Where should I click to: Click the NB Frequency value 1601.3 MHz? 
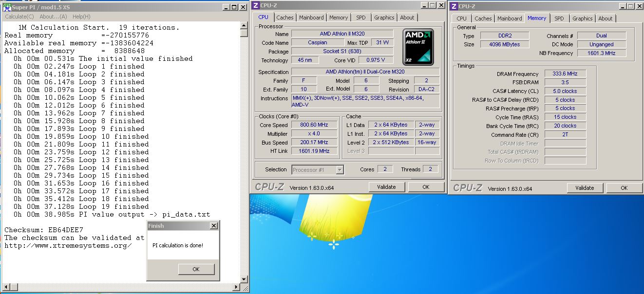[602, 53]
